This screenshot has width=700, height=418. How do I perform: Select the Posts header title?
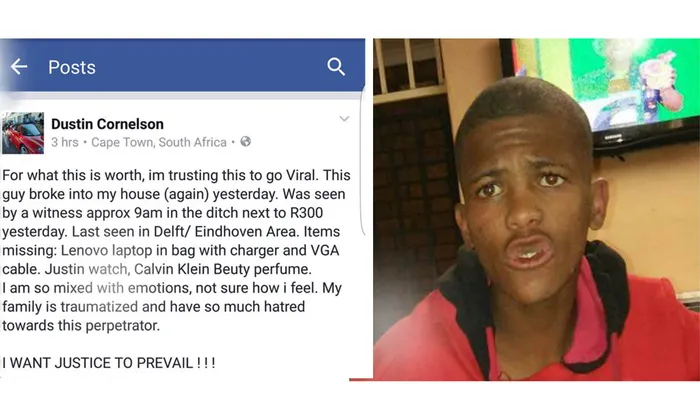[x=72, y=67]
